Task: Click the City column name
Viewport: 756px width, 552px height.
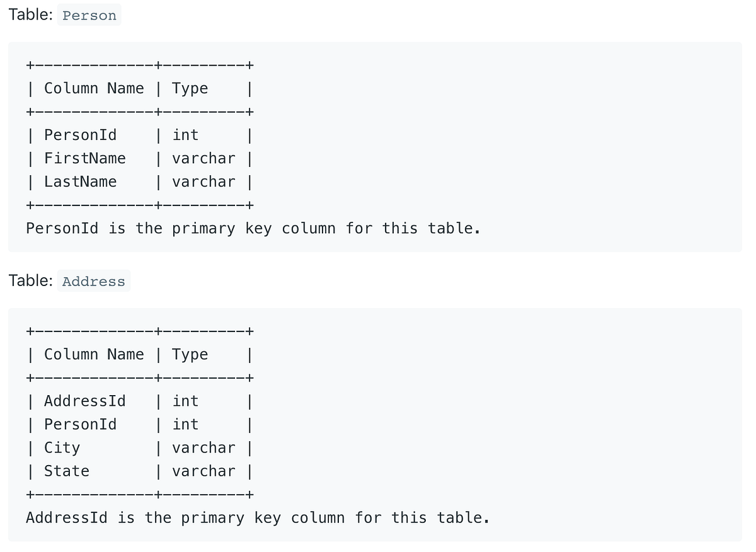Action: (x=62, y=448)
